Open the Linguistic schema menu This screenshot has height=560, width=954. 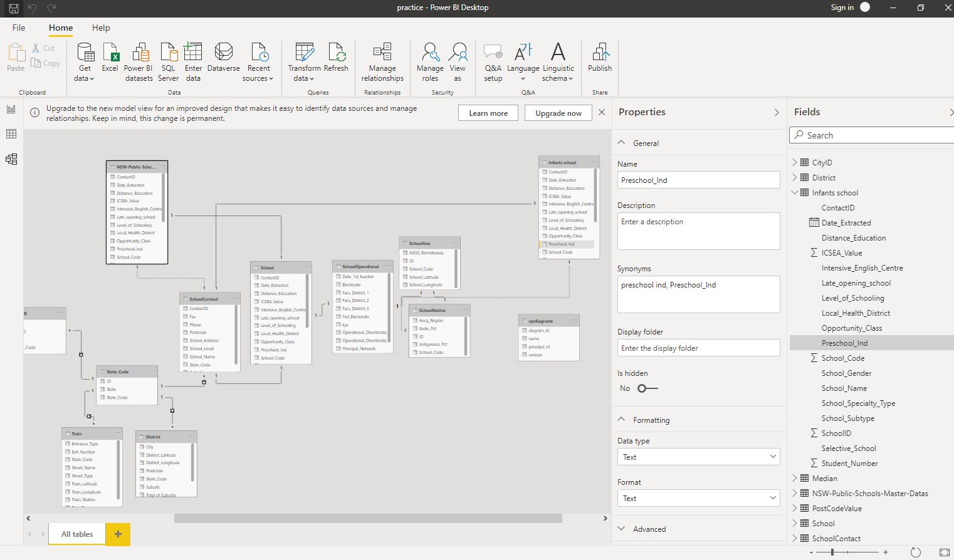coord(558,63)
